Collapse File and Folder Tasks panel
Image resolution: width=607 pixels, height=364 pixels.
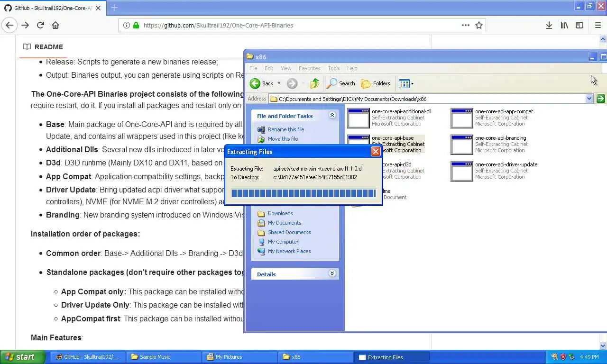coord(332,115)
